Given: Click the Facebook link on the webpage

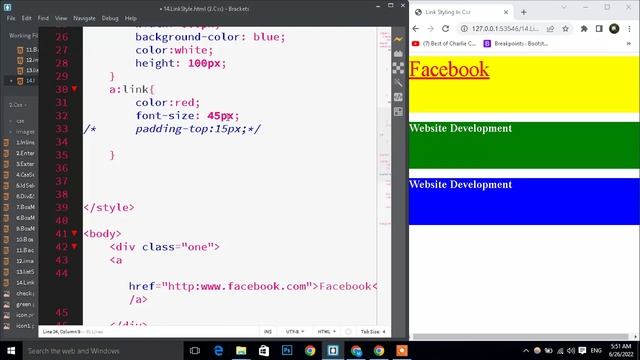Looking at the screenshot, I should click(449, 69).
